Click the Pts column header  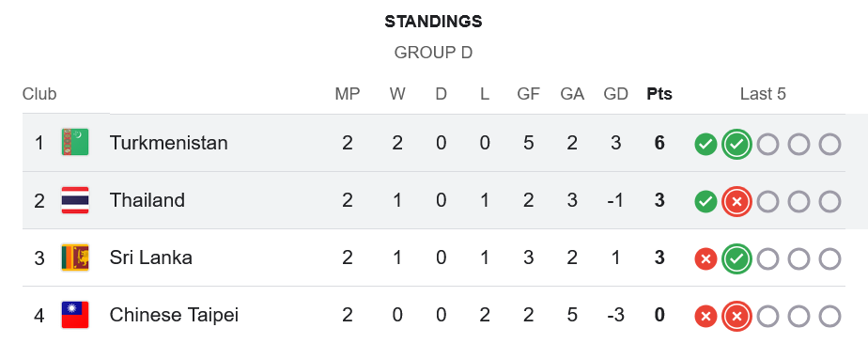pos(659,94)
